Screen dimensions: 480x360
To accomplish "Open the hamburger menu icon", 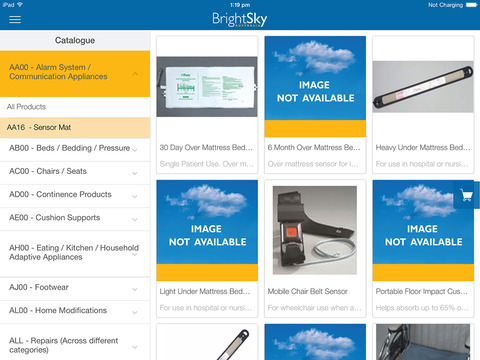I will click(x=15, y=19).
